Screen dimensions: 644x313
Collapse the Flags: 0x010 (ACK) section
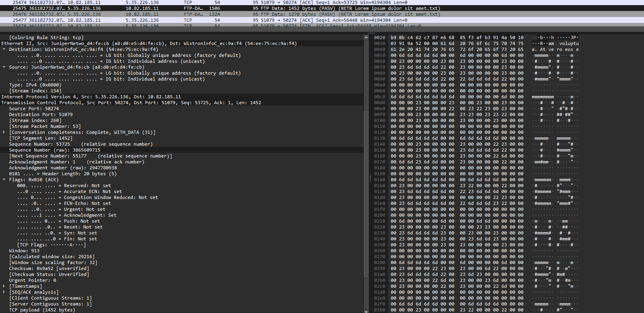(x=4, y=180)
